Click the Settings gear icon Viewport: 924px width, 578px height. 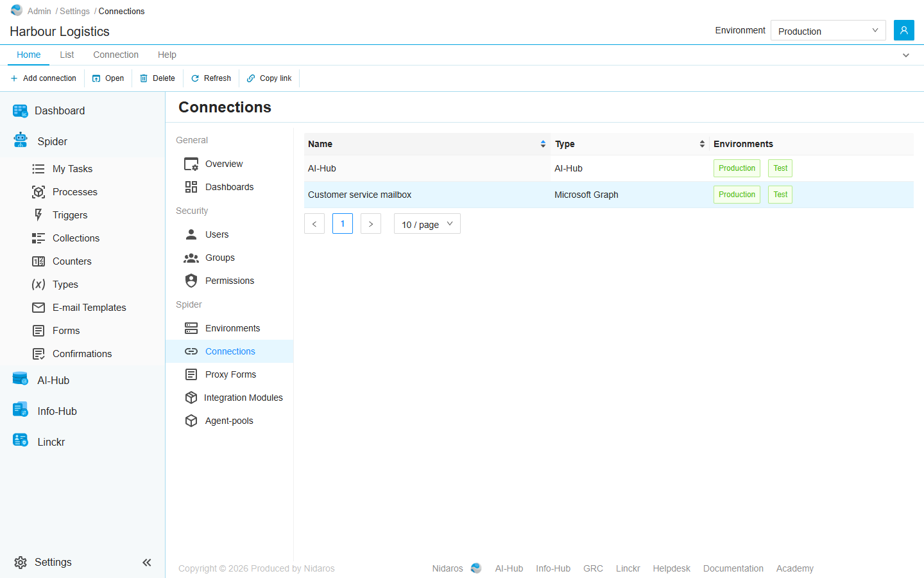click(21, 563)
